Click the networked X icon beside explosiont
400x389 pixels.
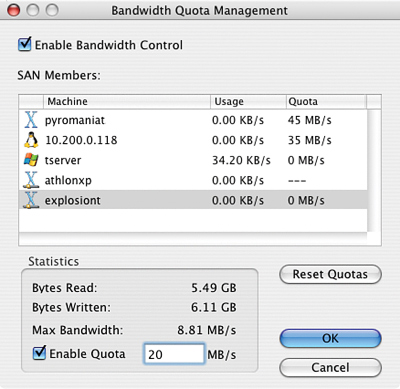(31, 200)
